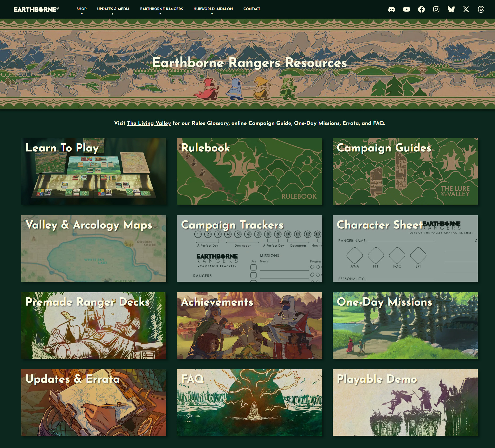Click the Rulebook resource tile
Screen dimensions: 495x448
[x=249, y=171]
